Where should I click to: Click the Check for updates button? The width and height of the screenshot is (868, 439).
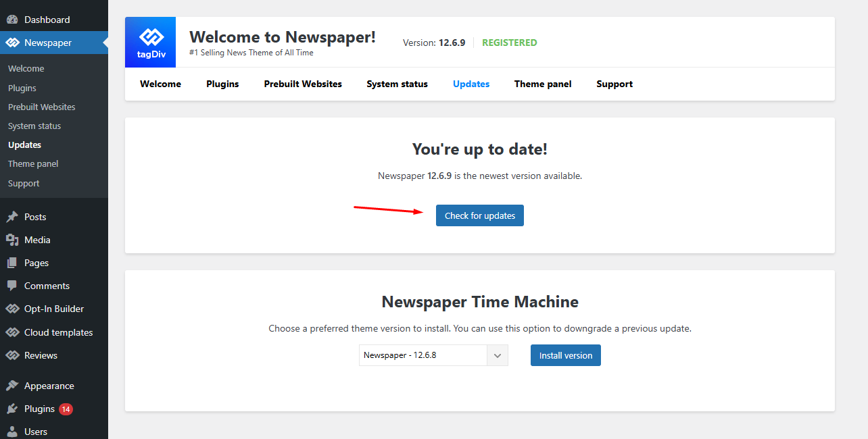(x=480, y=215)
